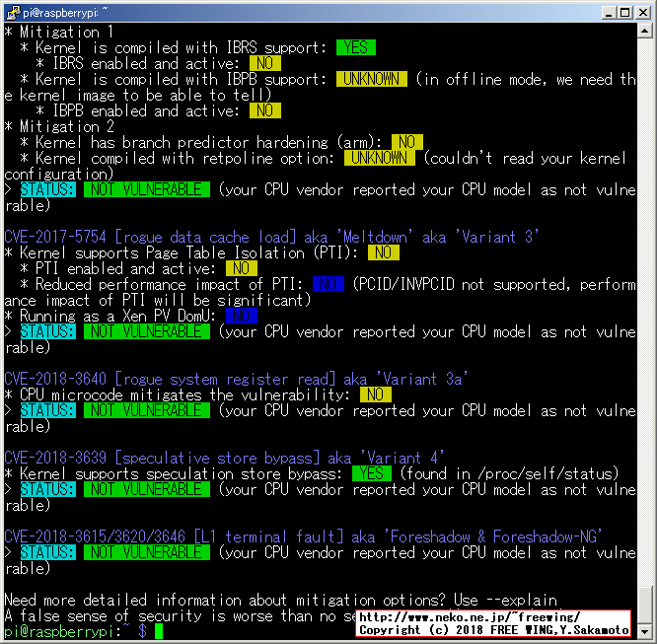The width and height of the screenshot is (657, 644).
Task: Click NOT VULNERABLE under Variant 3a
Action: point(147,410)
